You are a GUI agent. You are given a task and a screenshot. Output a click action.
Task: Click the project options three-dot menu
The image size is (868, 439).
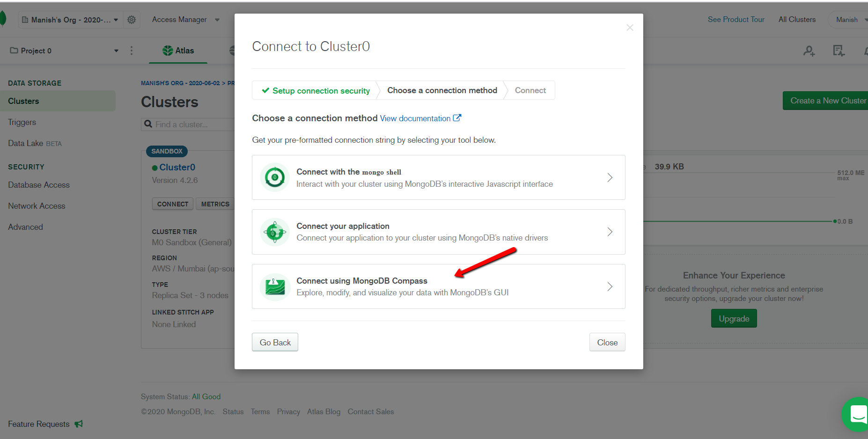pos(132,51)
